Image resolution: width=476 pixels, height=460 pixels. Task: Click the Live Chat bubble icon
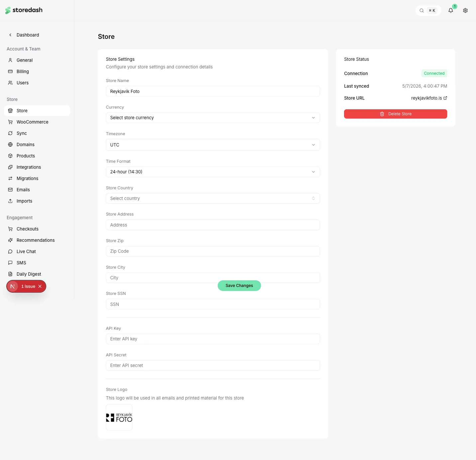[10, 251]
